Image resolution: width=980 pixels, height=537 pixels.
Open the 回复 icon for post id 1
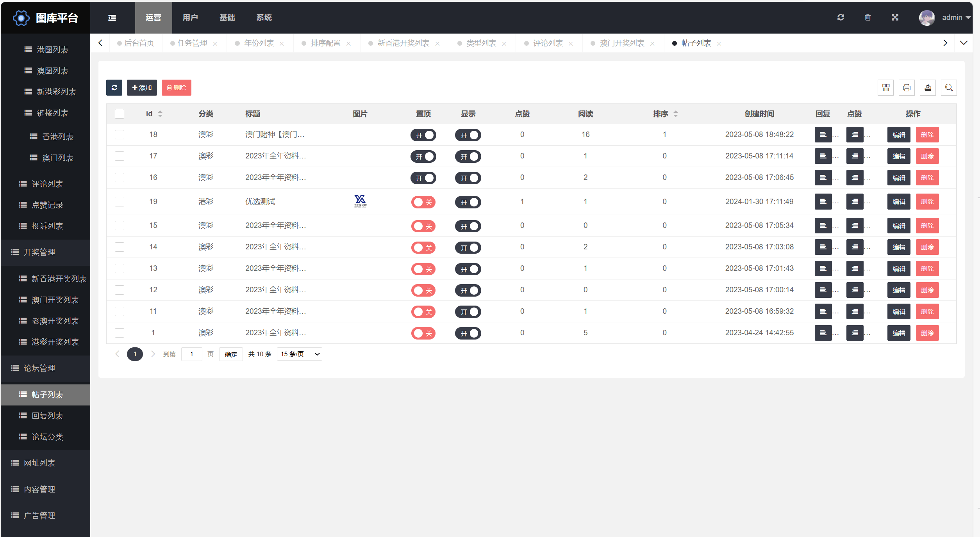(x=823, y=333)
